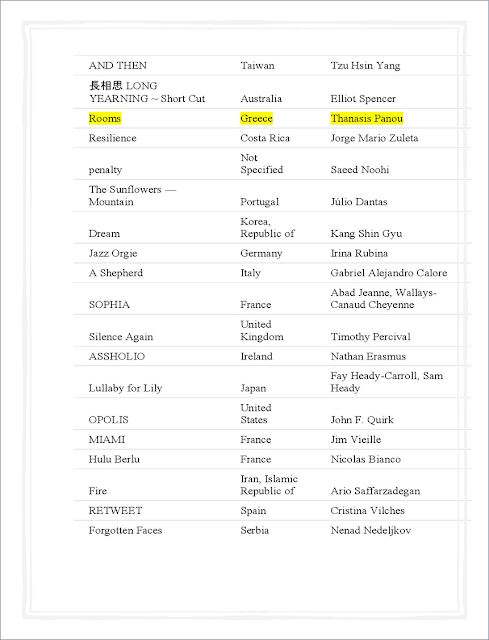Click the Silence Again title

[121, 337]
